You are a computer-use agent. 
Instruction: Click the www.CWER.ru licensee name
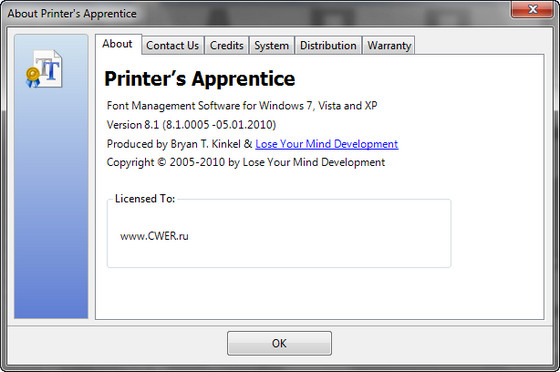[154, 236]
